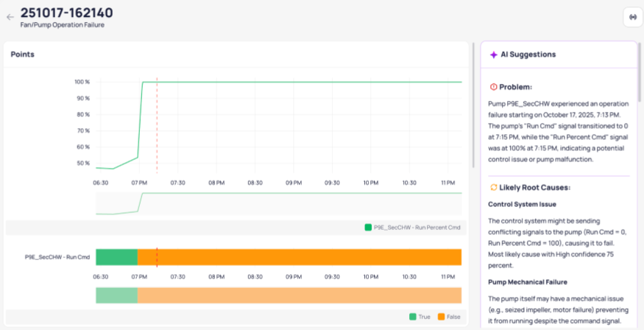Click the line chart range navigator strip

(x=278, y=204)
